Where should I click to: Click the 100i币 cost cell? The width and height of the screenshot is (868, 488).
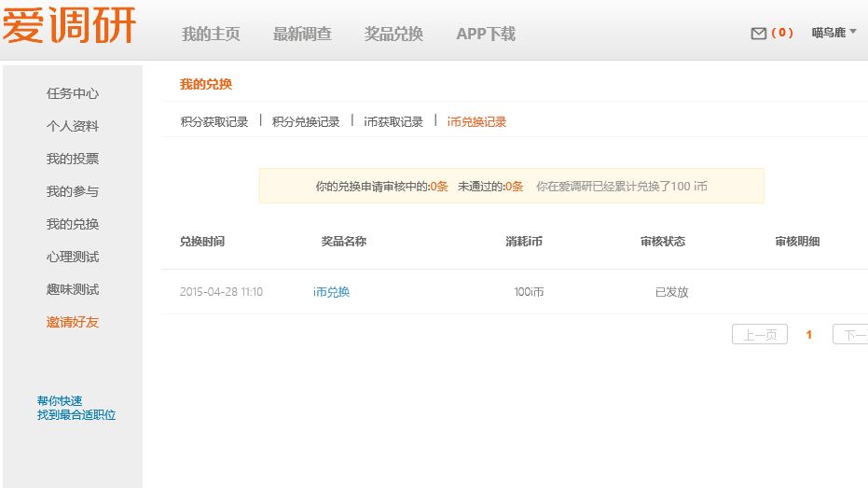(529, 292)
